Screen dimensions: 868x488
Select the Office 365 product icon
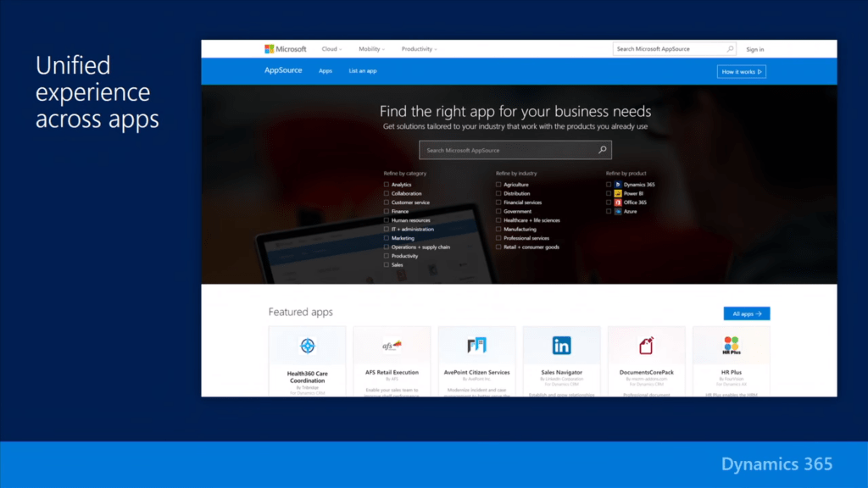click(x=619, y=202)
